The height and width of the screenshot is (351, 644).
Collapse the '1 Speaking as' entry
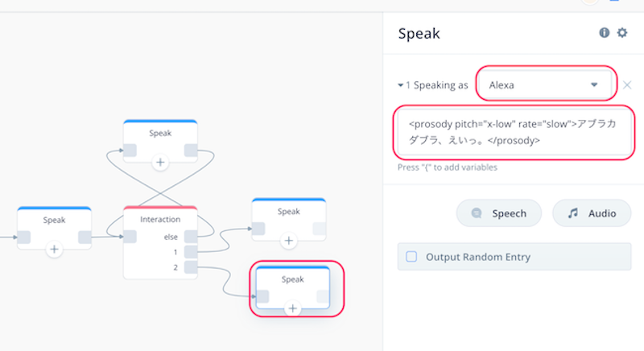point(400,85)
